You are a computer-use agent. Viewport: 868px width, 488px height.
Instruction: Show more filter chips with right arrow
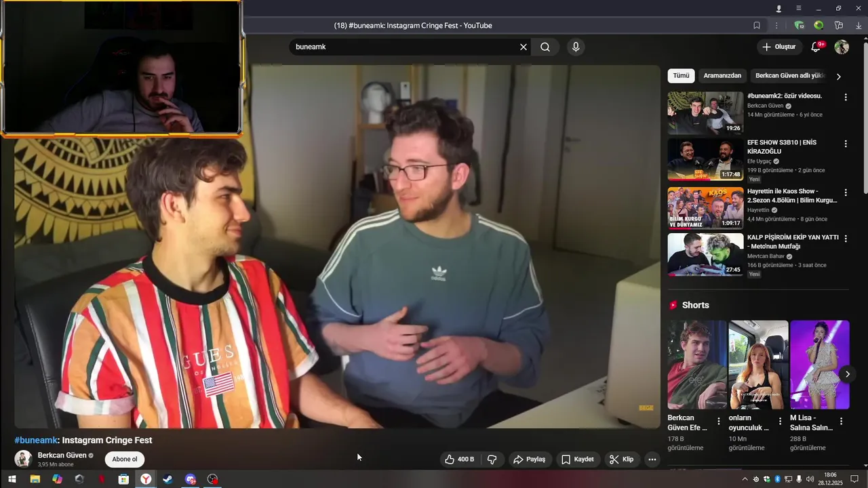839,77
